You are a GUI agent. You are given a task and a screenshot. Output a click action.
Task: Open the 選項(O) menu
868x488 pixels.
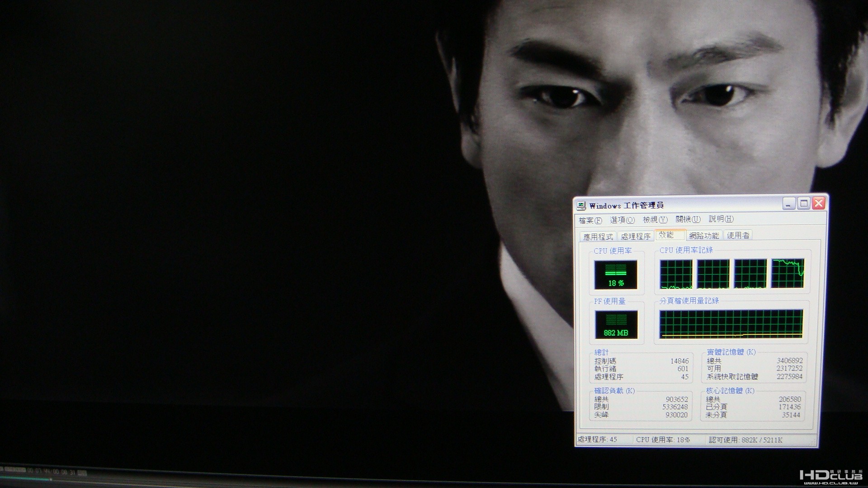pyautogui.click(x=623, y=220)
